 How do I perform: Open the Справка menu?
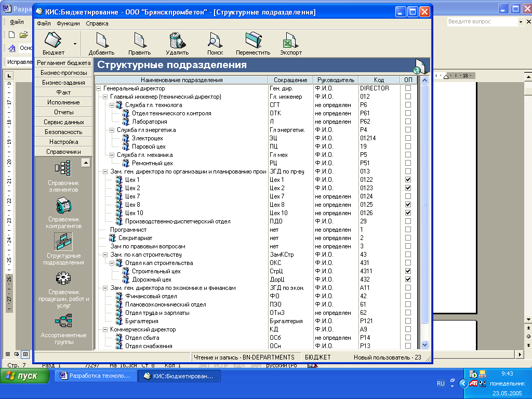coord(97,23)
